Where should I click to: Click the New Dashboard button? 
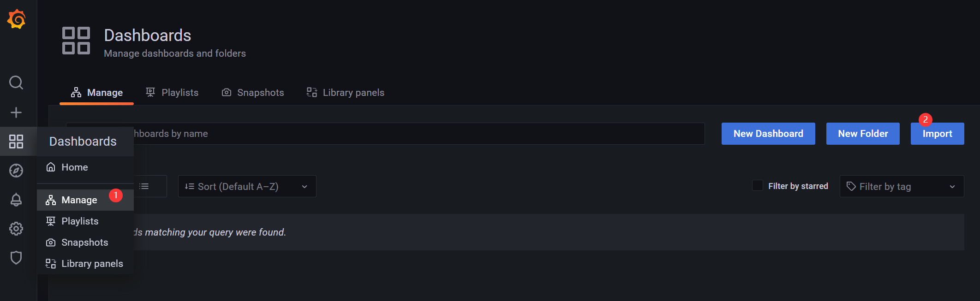[768, 134]
